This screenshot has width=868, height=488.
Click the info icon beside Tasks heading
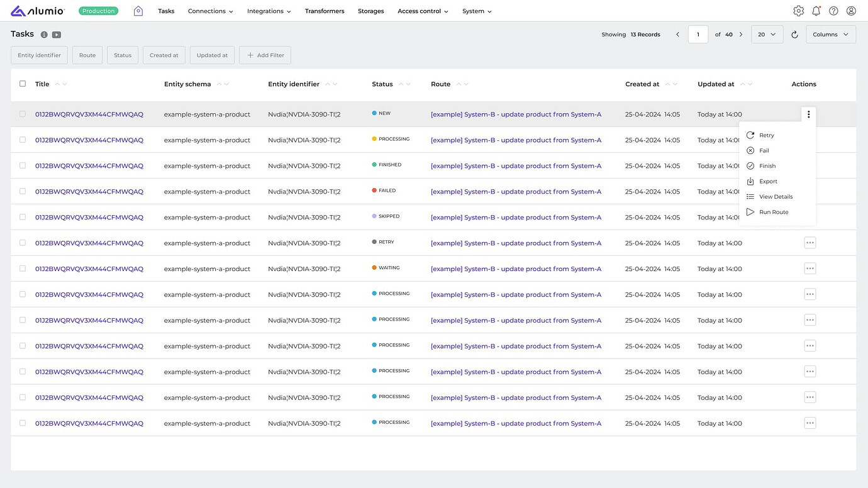[x=44, y=35]
